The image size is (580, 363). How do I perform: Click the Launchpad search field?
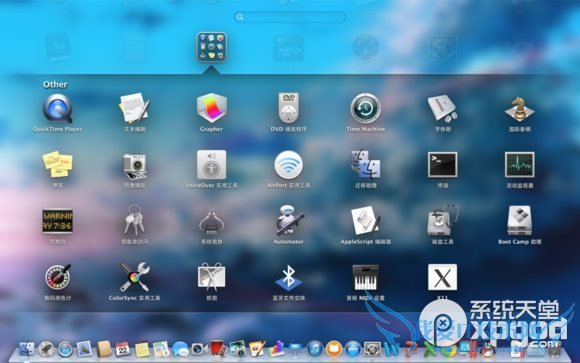(290, 17)
